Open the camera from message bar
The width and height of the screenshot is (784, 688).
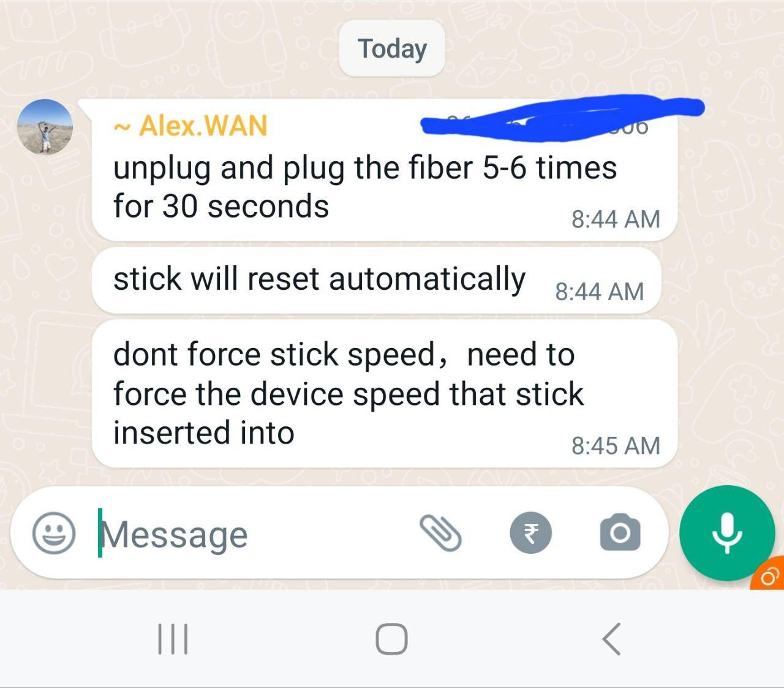point(620,533)
